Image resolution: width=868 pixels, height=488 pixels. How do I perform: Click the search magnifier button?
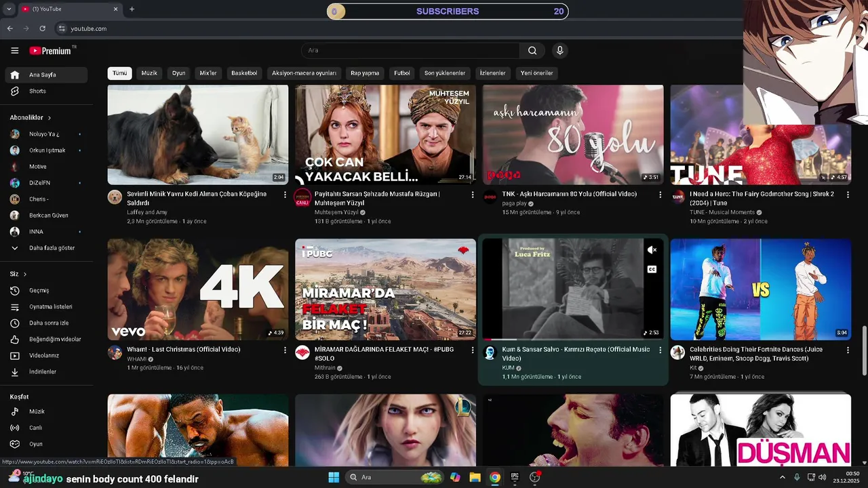click(x=532, y=50)
